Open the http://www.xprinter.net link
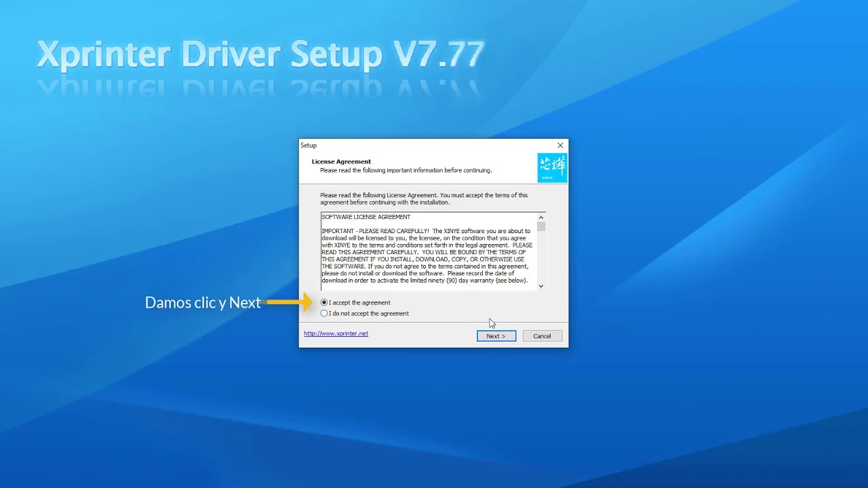 pos(336,333)
